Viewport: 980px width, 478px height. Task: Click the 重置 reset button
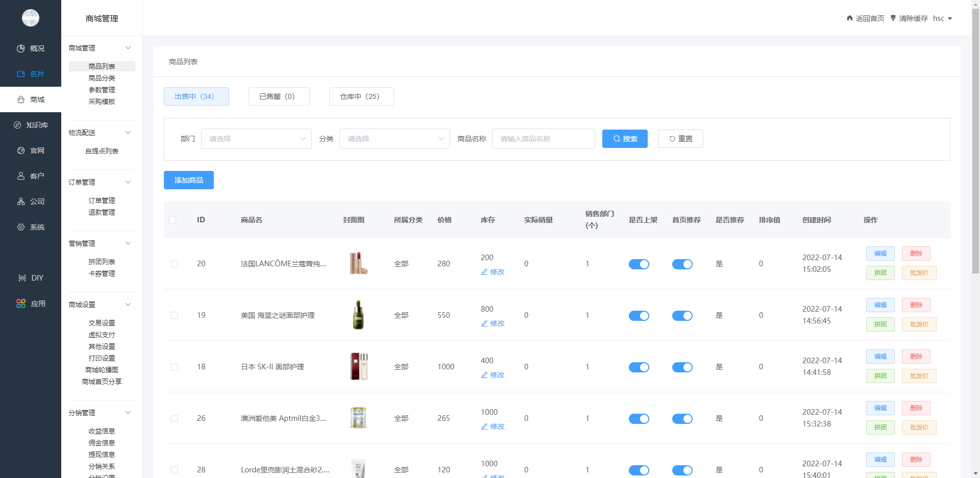click(680, 139)
